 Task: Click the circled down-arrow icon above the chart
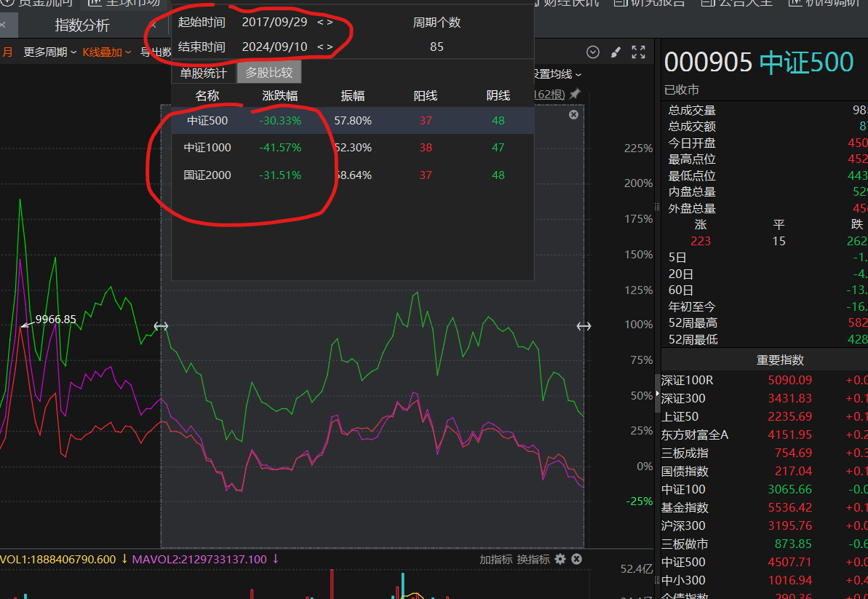pyautogui.click(x=593, y=52)
